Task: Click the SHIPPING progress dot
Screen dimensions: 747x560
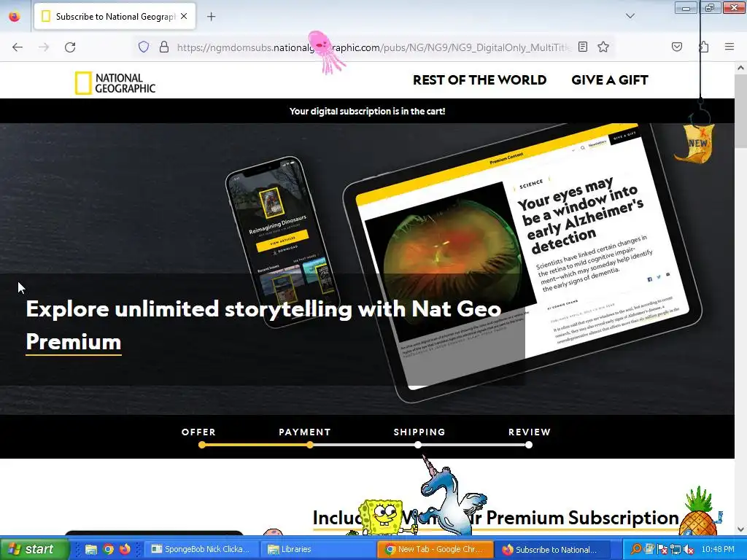Action: coord(418,445)
